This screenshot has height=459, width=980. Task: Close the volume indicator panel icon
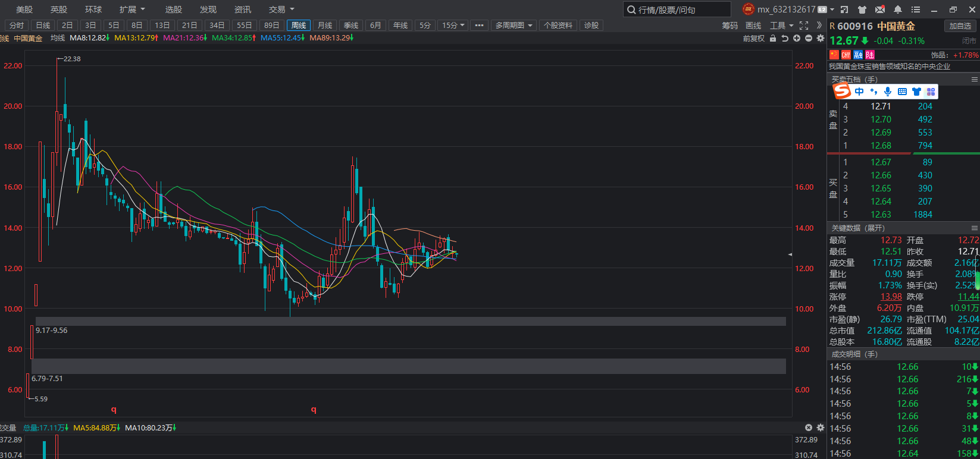click(809, 427)
